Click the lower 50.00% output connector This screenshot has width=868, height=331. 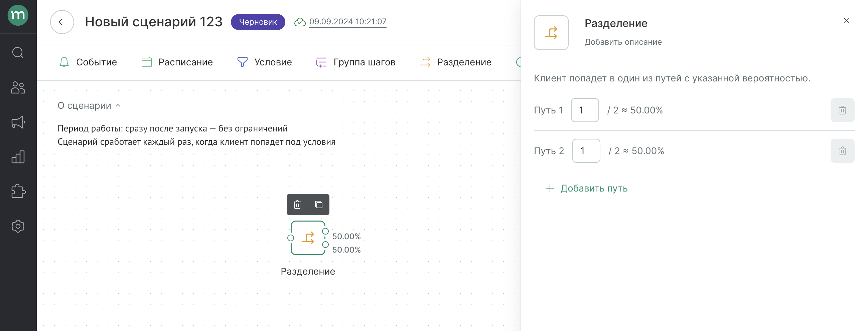325,245
